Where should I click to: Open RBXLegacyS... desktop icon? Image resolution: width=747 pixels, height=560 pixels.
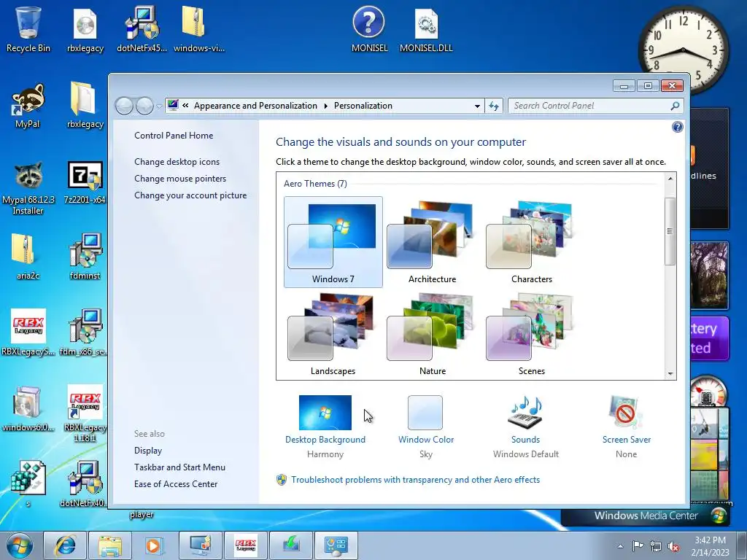(x=28, y=332)
